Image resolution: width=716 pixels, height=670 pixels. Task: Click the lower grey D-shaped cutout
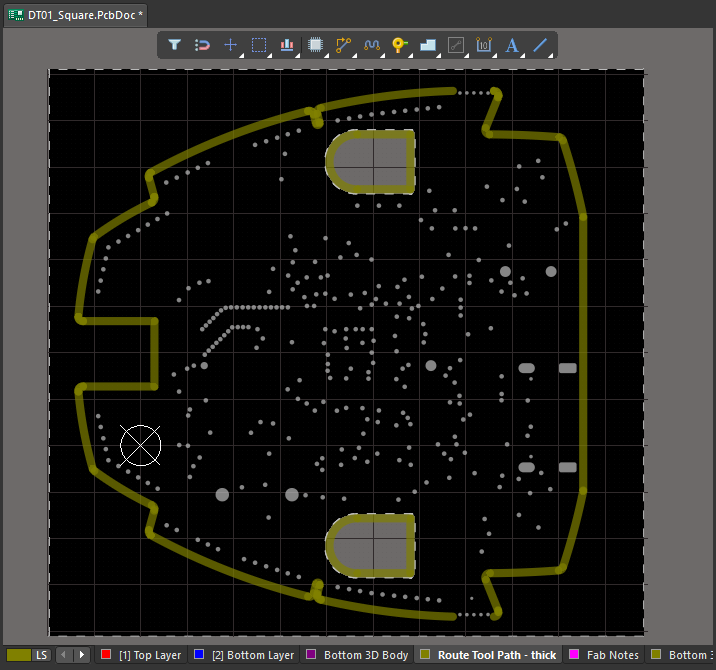point(371,546)
